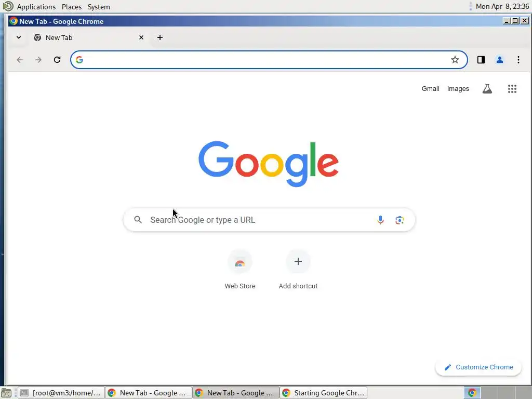The width and height of the screenshot is (532, 399).
Task: Click the Google logo
Action: (x=269, y=164)
